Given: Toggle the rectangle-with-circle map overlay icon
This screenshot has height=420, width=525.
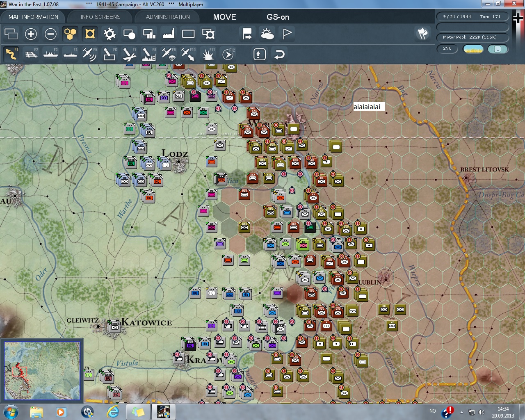Looking at the screenshot, I should (x=129, y=34).
